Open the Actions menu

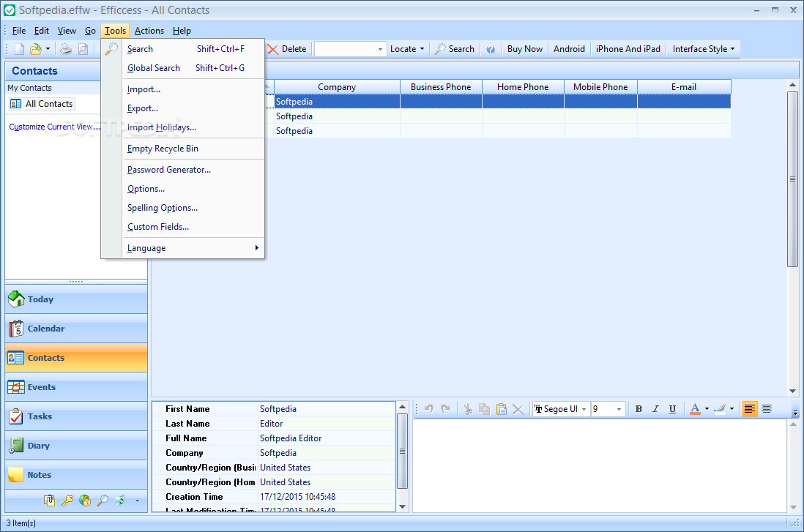(149, 31)
